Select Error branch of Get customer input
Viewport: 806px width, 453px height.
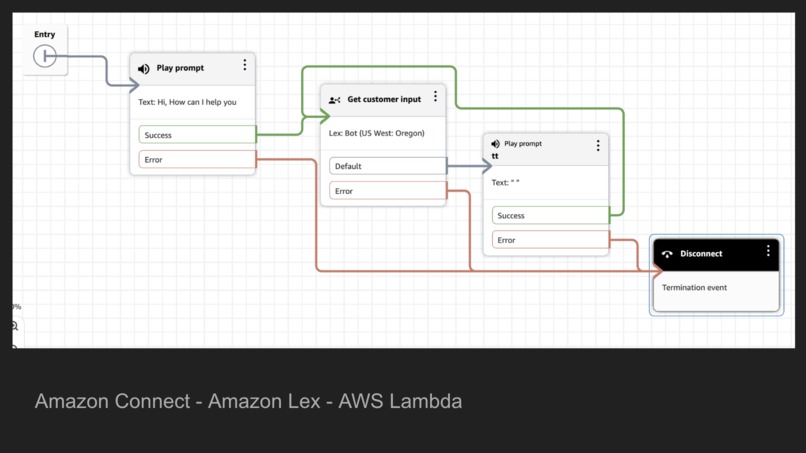coord(388,191)
